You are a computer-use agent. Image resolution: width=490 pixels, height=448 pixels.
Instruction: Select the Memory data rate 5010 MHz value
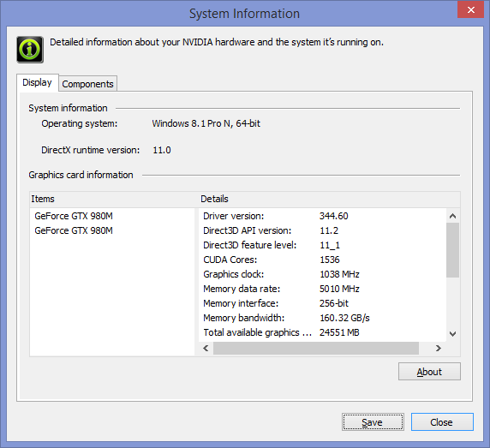pos(339,289)
